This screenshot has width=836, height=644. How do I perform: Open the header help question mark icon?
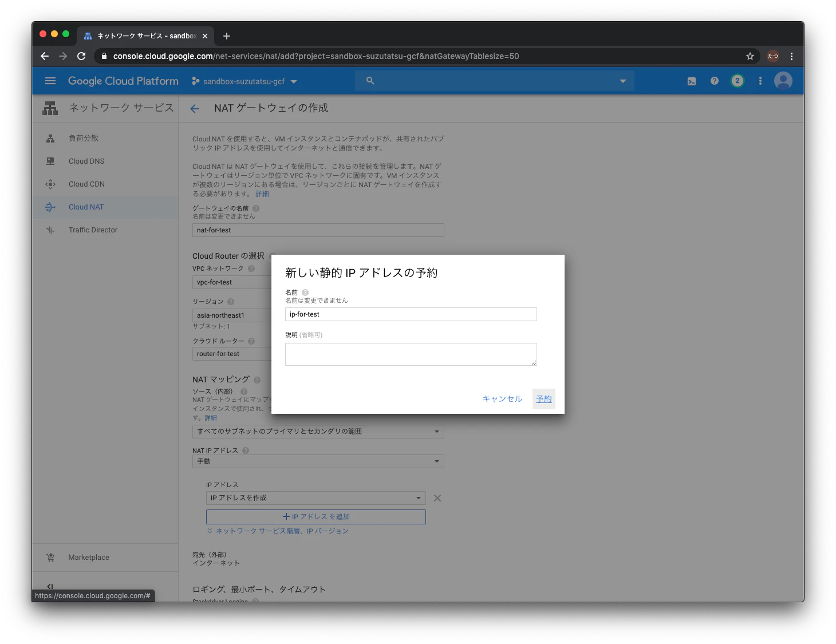(715, 81)
